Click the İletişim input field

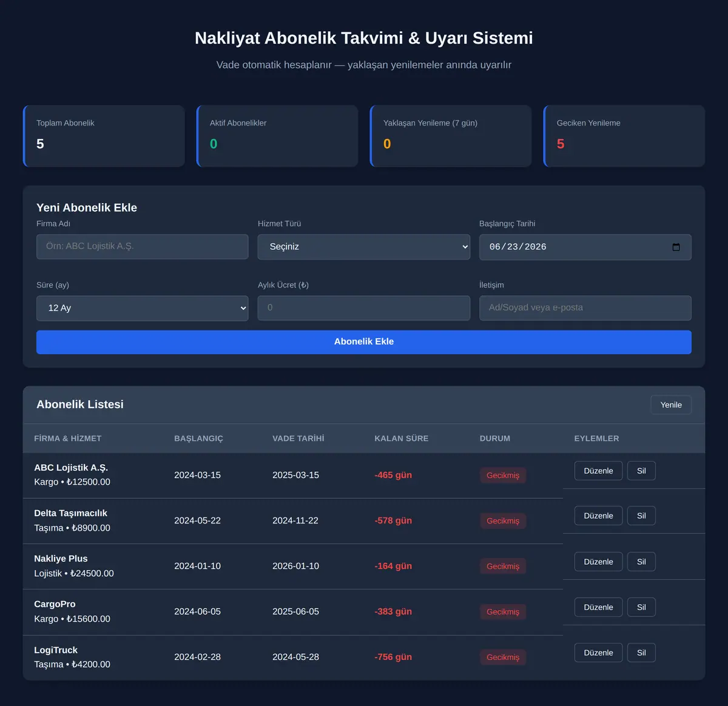coord(585,308)
